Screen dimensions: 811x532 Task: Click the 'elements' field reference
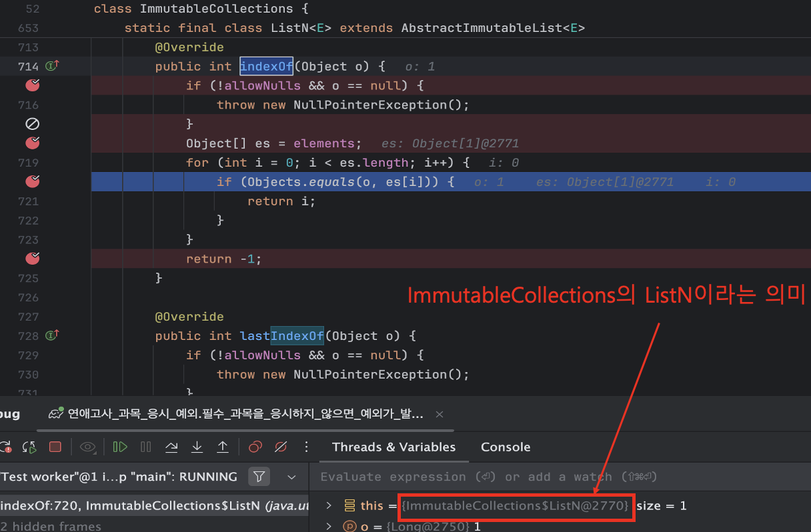pos(324,143)
